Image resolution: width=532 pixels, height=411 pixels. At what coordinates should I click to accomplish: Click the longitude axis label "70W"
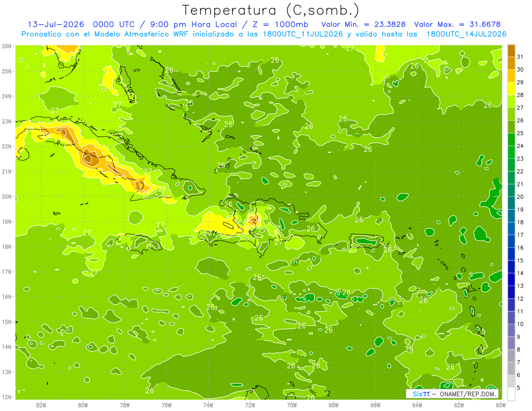tap(292, 404)
